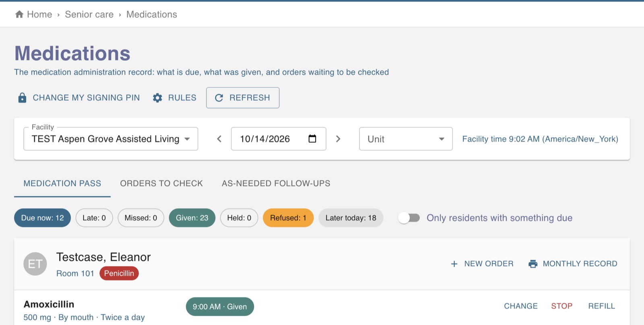Filter by Held: 0 chip
Viewport: 644px width, 325px height.
tap(239, 218)
